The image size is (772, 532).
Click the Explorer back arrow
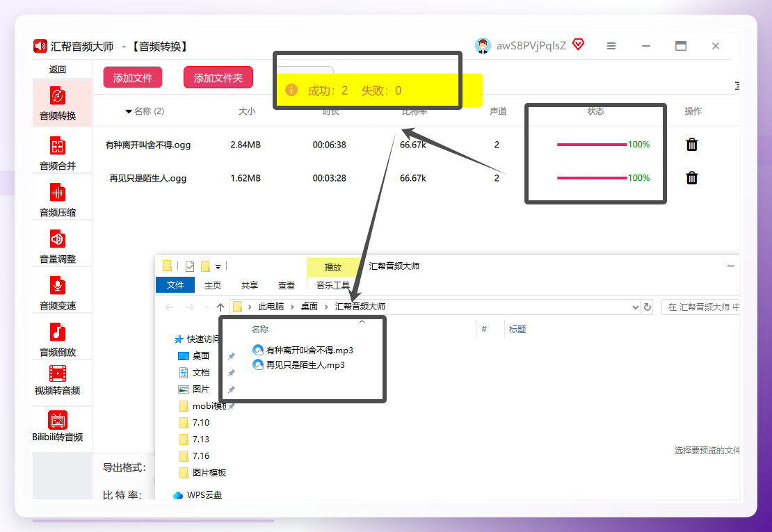coord(170,307)
